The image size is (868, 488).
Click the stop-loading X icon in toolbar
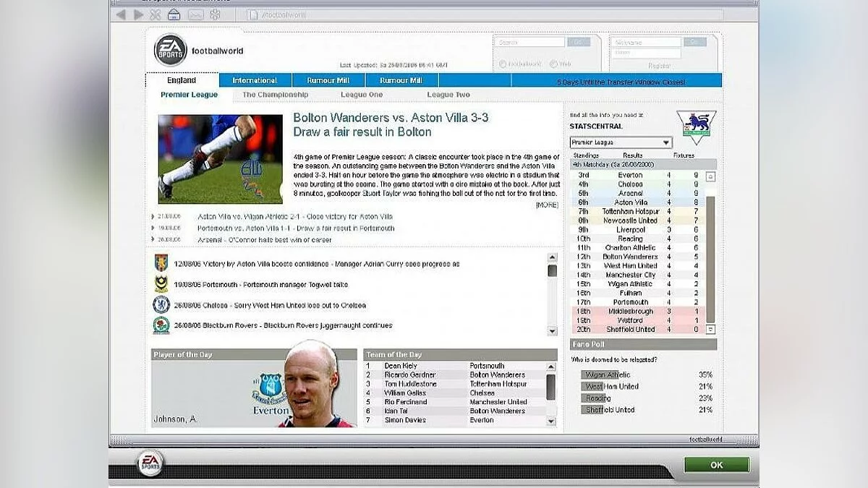[x=156, y=14]
